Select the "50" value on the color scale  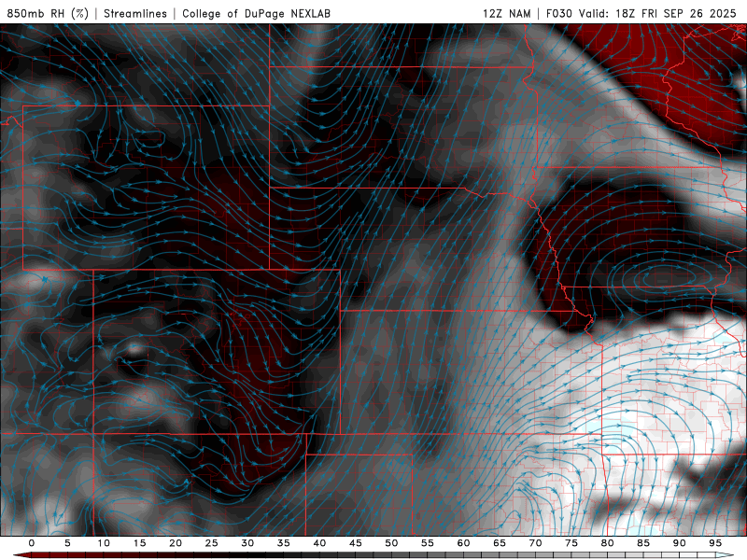pos(391,543)
